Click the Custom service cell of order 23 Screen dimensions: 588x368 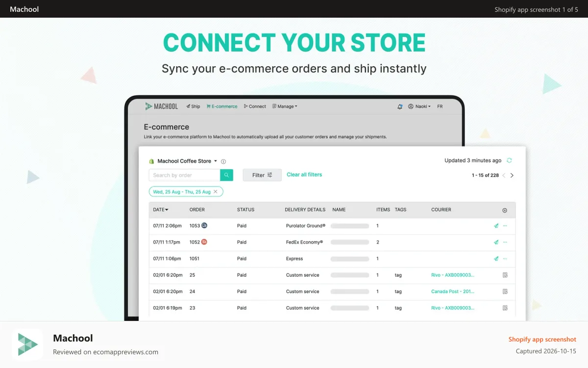pyautogui.click(x=302, y=308)
